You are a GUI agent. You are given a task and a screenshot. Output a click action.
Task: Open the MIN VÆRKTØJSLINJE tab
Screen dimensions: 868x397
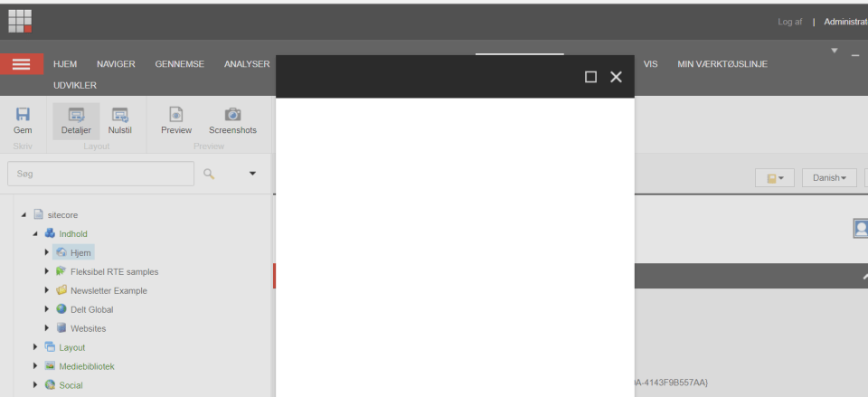coord(722,64)
